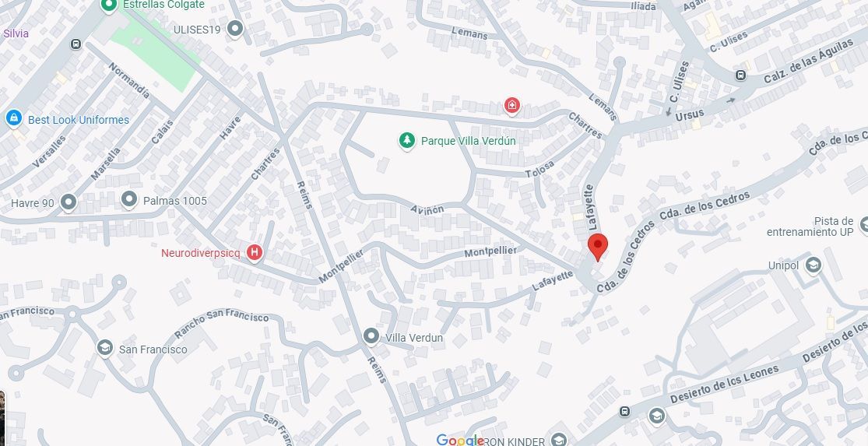Image resolution: width=868 pixels, height=446 pixels.
Task: Select the Parque Villa Verdún tree icon
Action: click(407, 141)
